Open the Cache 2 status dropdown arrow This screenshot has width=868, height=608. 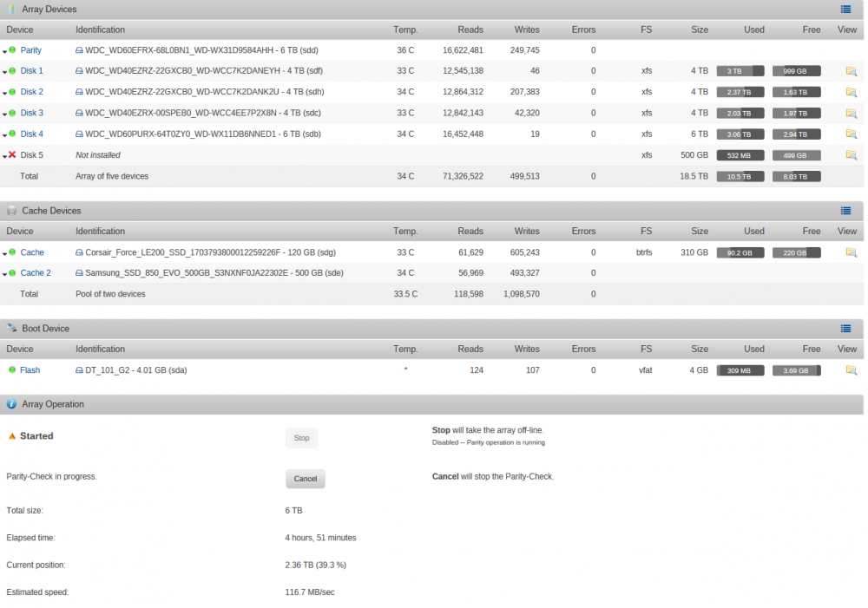point(4,274)
